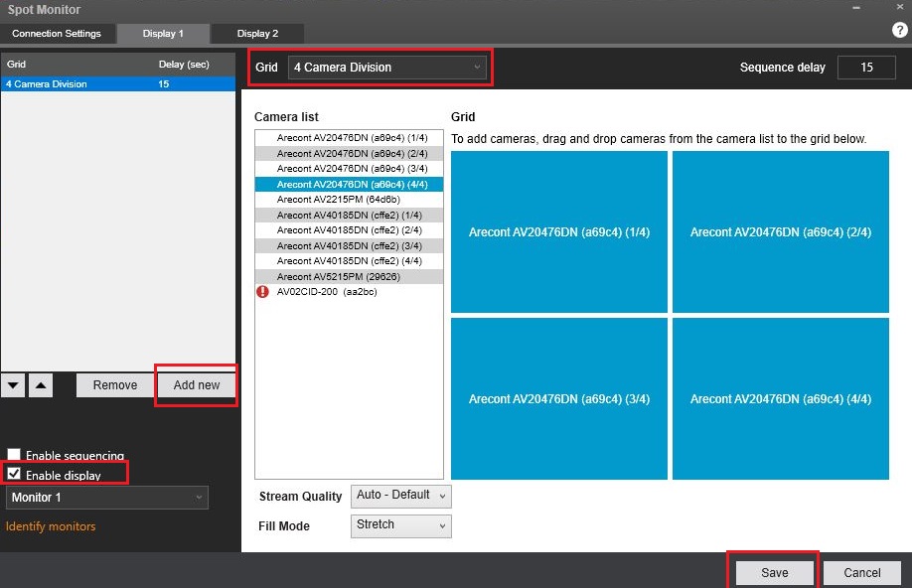This screenshot has width=912, height=588.
Task: Cancel the changes
Action: coord(862,573)
